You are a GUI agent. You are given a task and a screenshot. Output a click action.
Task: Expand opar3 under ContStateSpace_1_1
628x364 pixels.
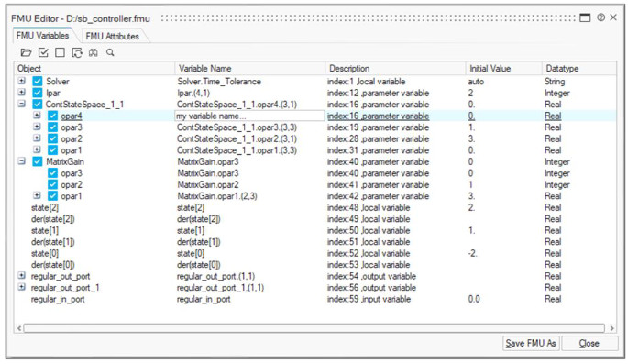(37, 127)
